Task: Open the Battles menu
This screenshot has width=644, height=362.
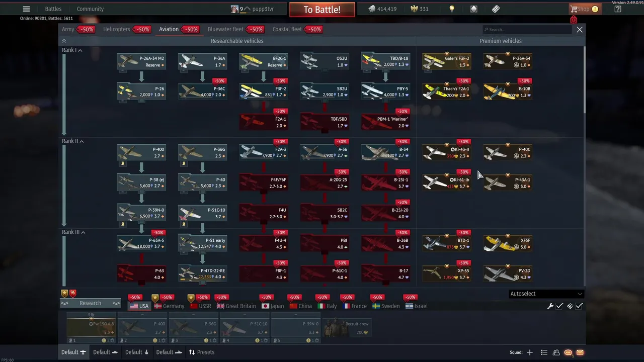Action: click(x=53, y=9)
